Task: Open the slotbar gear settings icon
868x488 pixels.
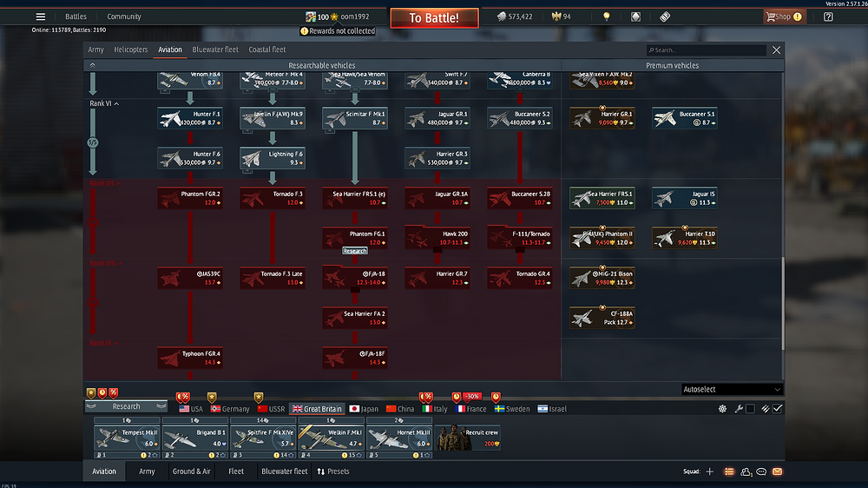Action: click(x=722, y=409)
